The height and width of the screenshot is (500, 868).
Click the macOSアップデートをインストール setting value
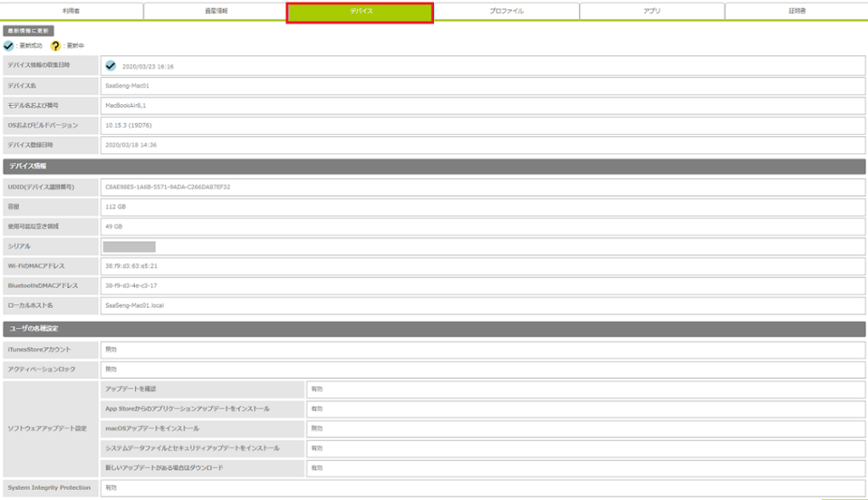click(585, 429)
